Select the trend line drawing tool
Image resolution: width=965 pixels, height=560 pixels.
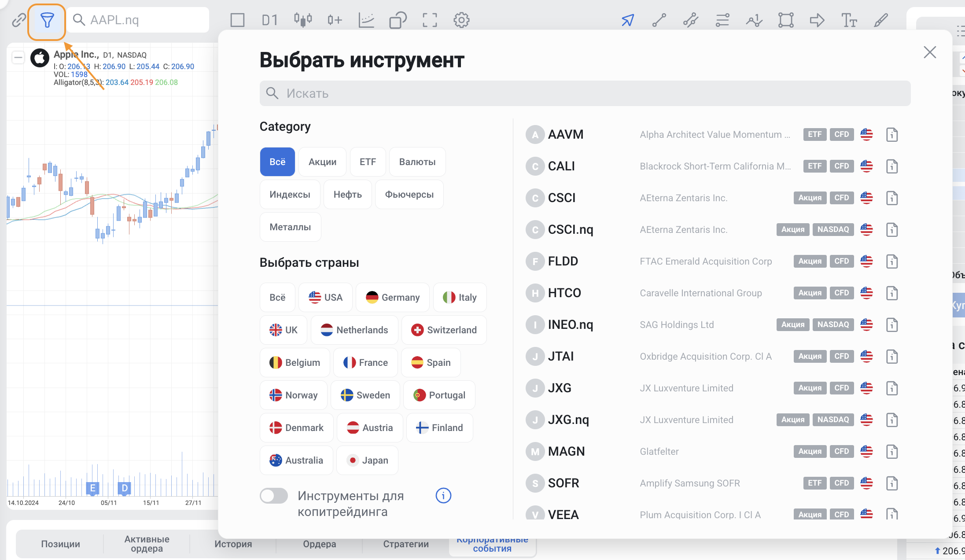tap(659, 20)
